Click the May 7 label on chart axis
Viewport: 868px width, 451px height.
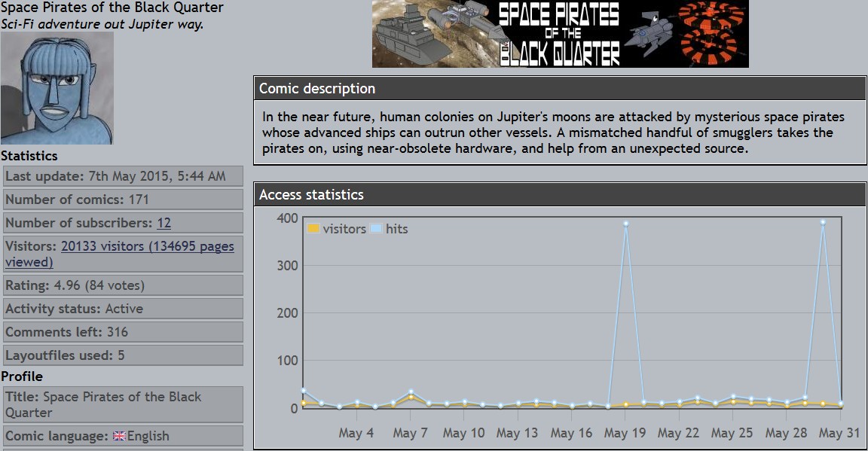click(x=410, y=433)
